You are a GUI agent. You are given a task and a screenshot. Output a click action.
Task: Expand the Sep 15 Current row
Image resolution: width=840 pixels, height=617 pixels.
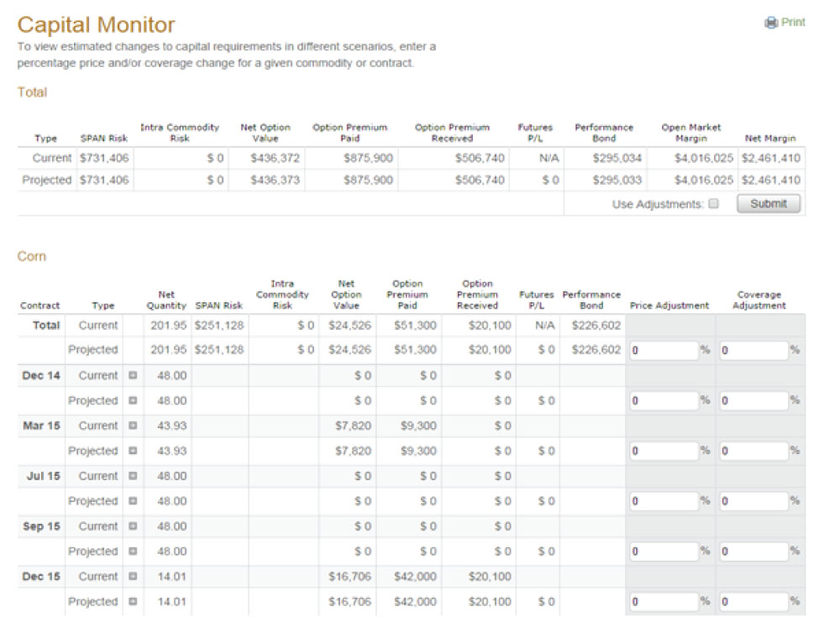pyautogui.click(x=133, y=526)
